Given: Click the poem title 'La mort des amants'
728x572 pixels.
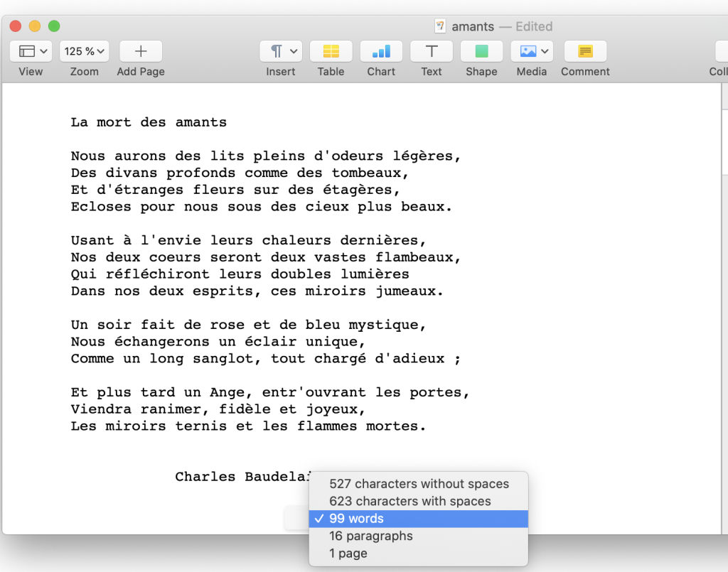Looking at the screenshot, I should (x=149, y=122).
